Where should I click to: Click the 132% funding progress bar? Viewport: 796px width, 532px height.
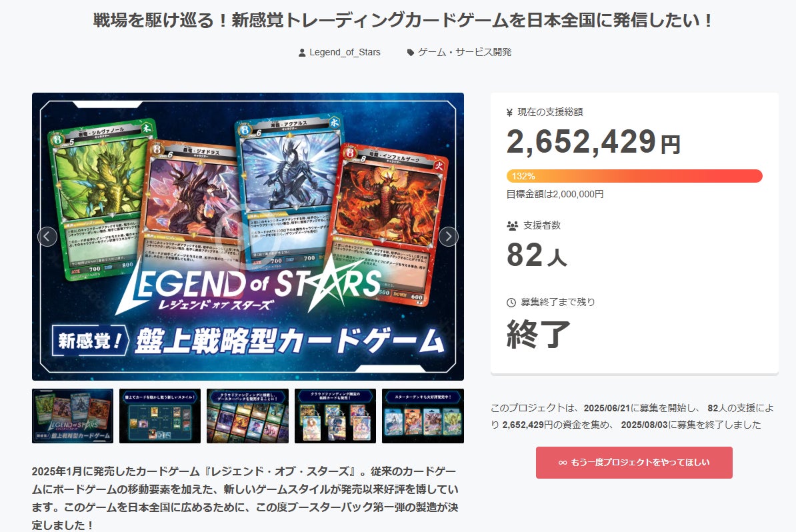[x=634, y=176]
